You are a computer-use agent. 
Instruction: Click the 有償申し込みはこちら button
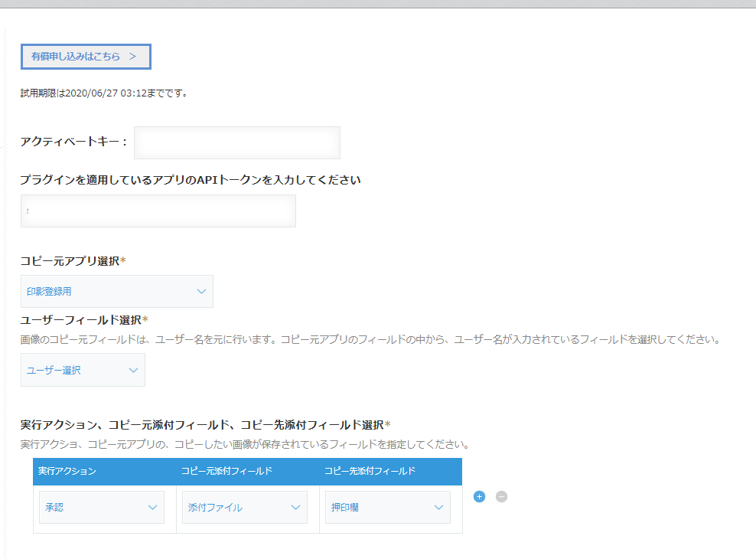pyautogui.click(x=85, y=57)
